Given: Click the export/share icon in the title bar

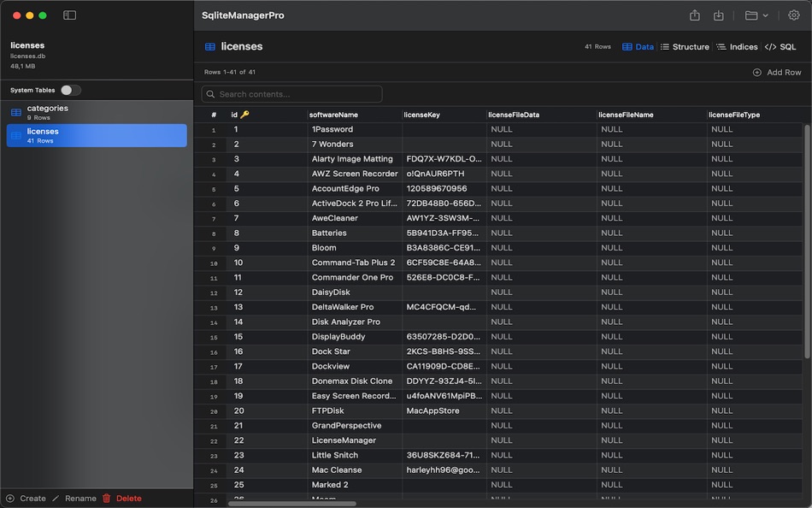Looking at the screenshot, I should pos(696,15).
